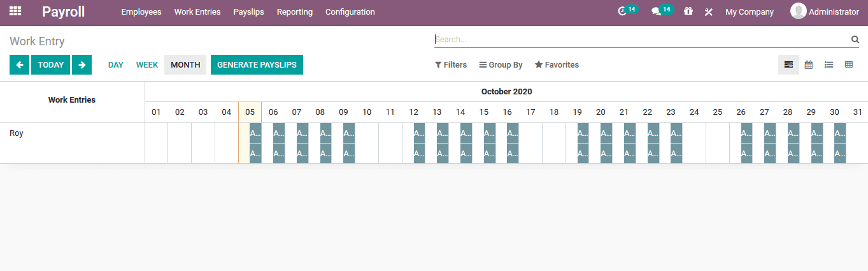Viewport: 868px width, 271px height.
Task: Switch scale to WEEK
Action: click(x=147, y=65)
